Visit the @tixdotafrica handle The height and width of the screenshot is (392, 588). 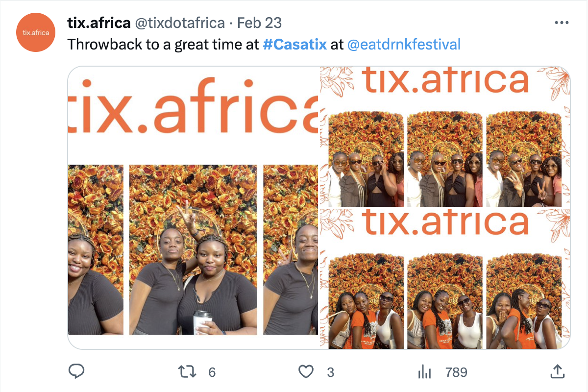coord(180,23)
